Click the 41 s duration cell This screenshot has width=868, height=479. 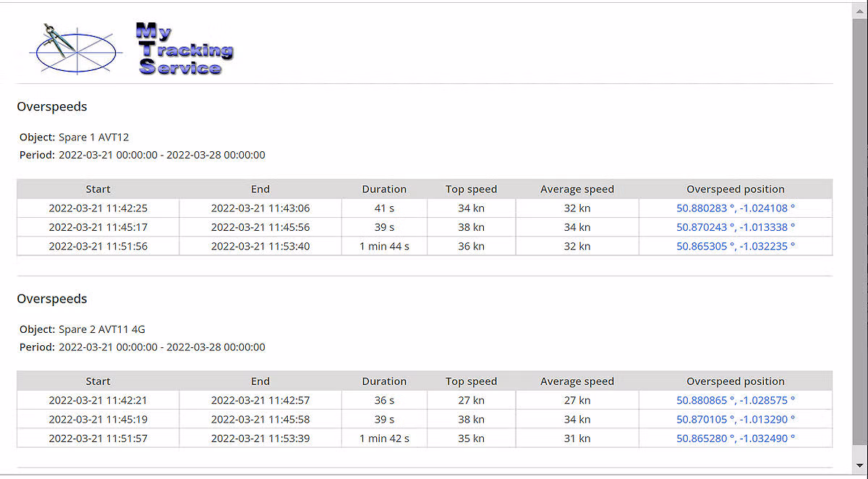385,208
